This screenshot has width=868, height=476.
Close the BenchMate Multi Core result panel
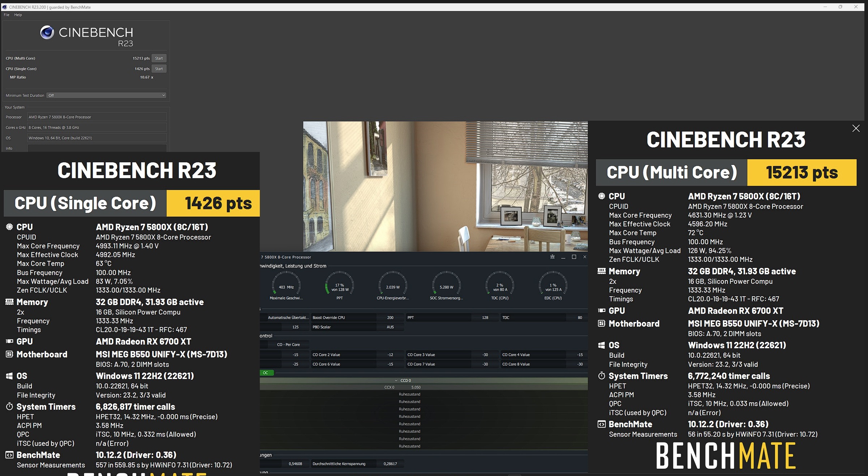coord(856,128)
